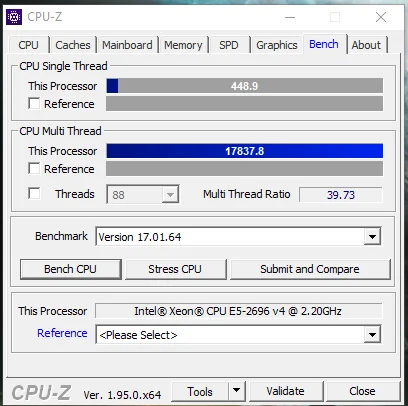Open the Benchmark version dropdown
The image size is (408, 406).
tap(372, 237)
